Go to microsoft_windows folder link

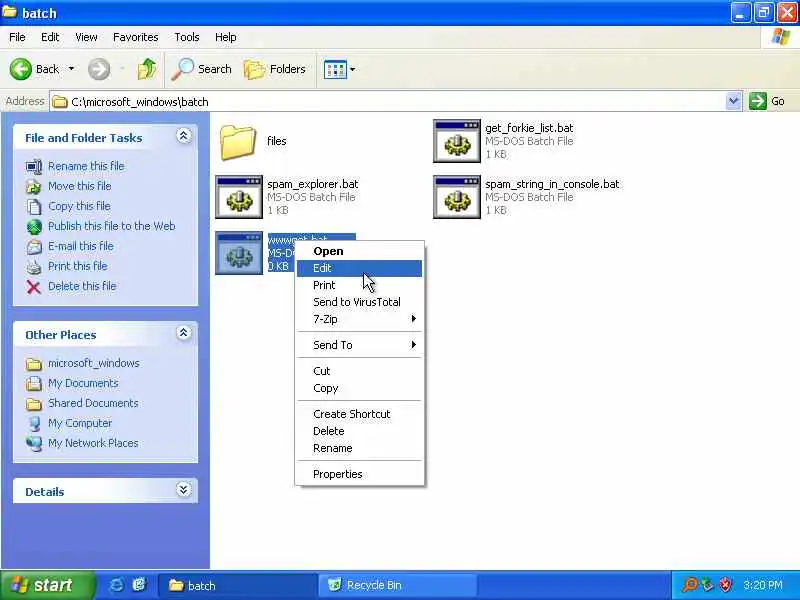(x=94, y=363)
